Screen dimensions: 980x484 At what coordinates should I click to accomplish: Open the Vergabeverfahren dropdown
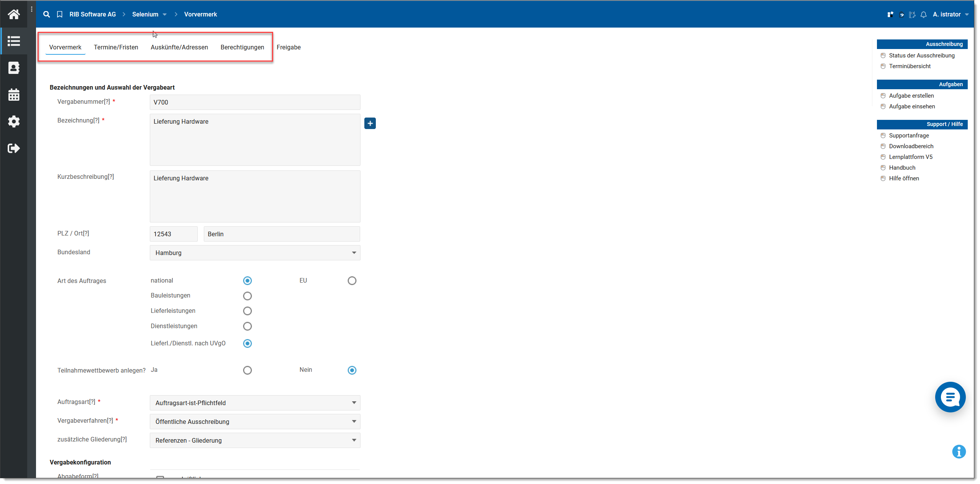coord(255,422)
